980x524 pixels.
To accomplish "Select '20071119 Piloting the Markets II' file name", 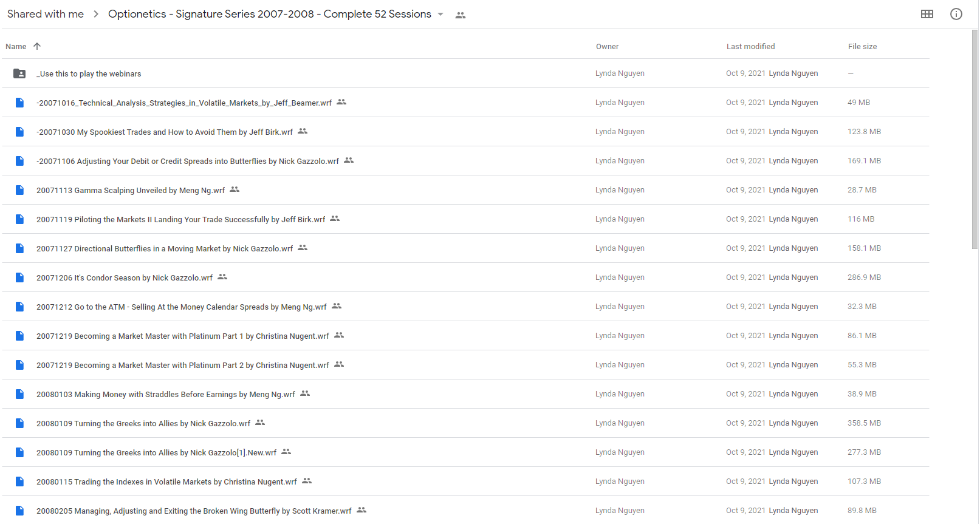I will pyautogui.click(x=181, y=220).
